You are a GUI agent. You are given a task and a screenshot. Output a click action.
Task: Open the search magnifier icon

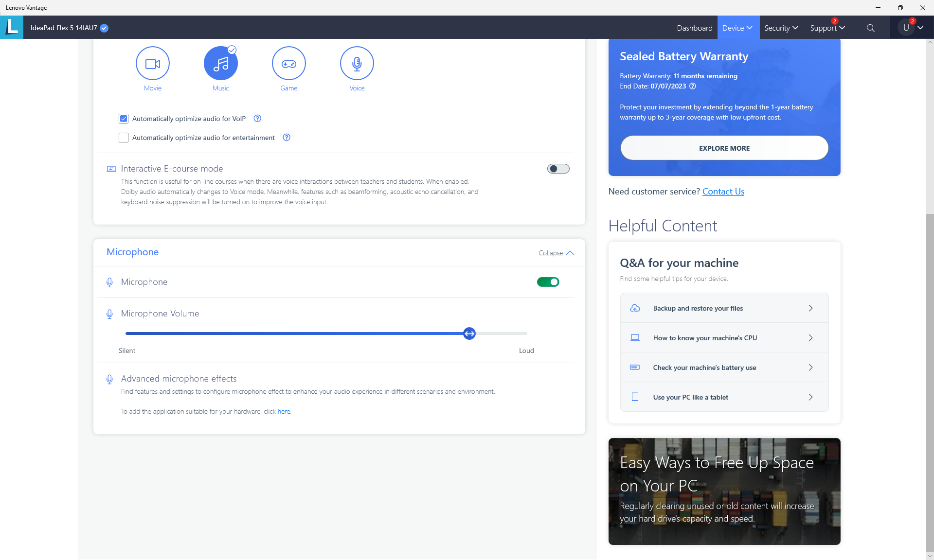click(871, 28)
